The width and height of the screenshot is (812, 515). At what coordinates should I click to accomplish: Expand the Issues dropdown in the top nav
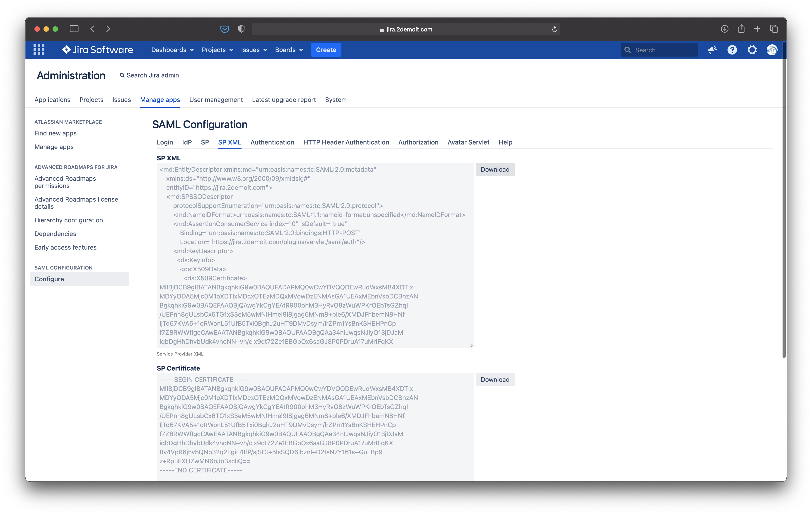(x=254, y=50)
